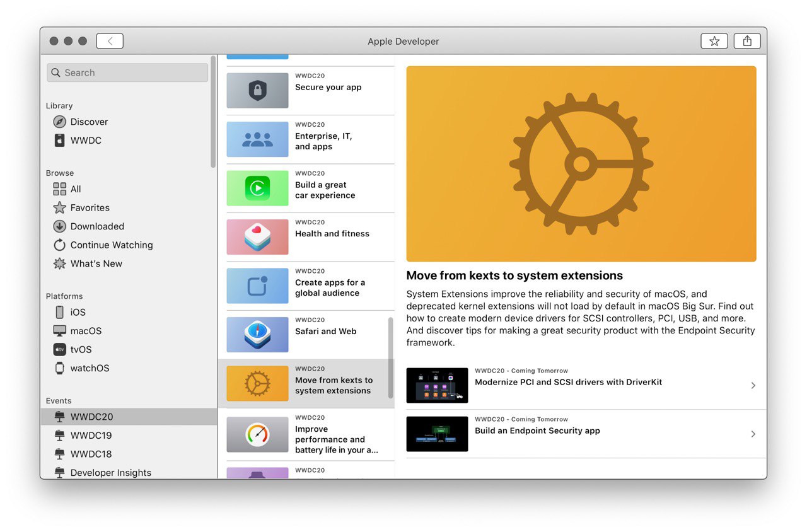Open Secure your app shield thumbnail
The width and height of the screenshot is (807, 532).
pos(257,91)
